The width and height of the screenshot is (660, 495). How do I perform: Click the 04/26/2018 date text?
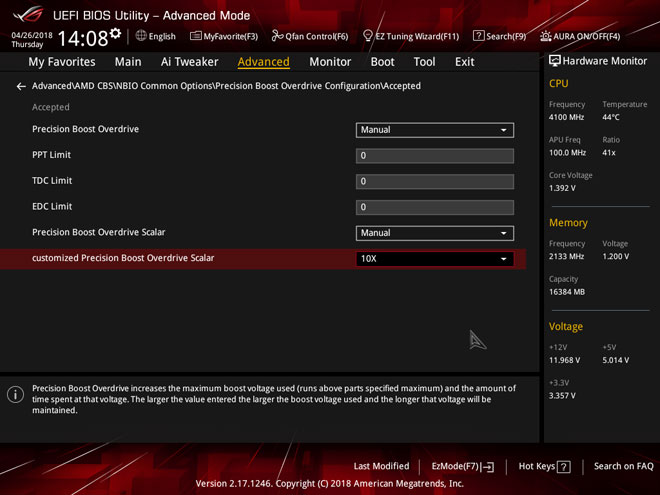click(32, 35)
